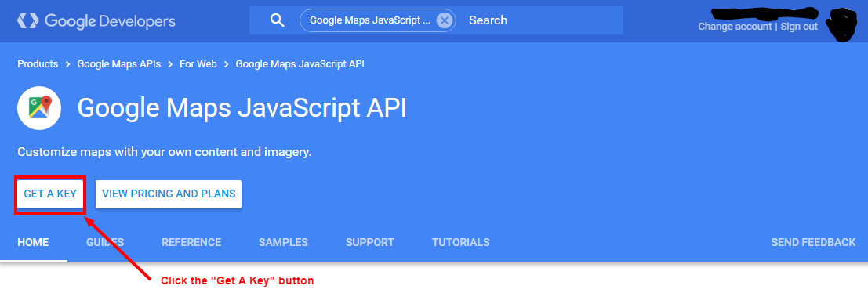Switch to the TUTORIALS tab
This screenshot has width=868, height=293.
460,242
